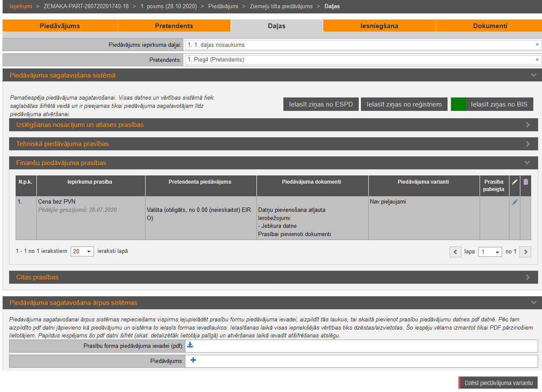This screenshot has width=542, height=392.
Task: Download the Prasību forma PDF via the download icon
Action: pyautogui.click(x=190, y=345)
